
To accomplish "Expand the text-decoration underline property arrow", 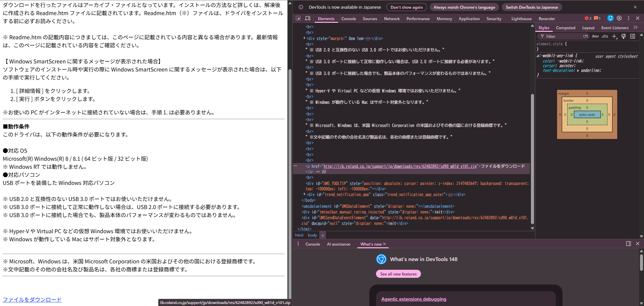I will [578, 70].
